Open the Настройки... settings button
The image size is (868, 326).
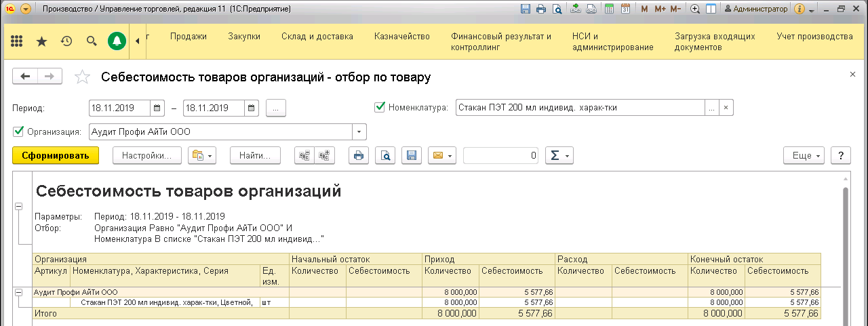pyautogui.click(x=146, y=156)
